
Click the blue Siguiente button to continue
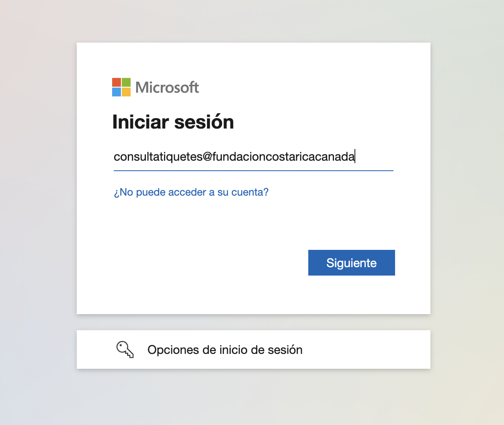click(x=351, y=263)
